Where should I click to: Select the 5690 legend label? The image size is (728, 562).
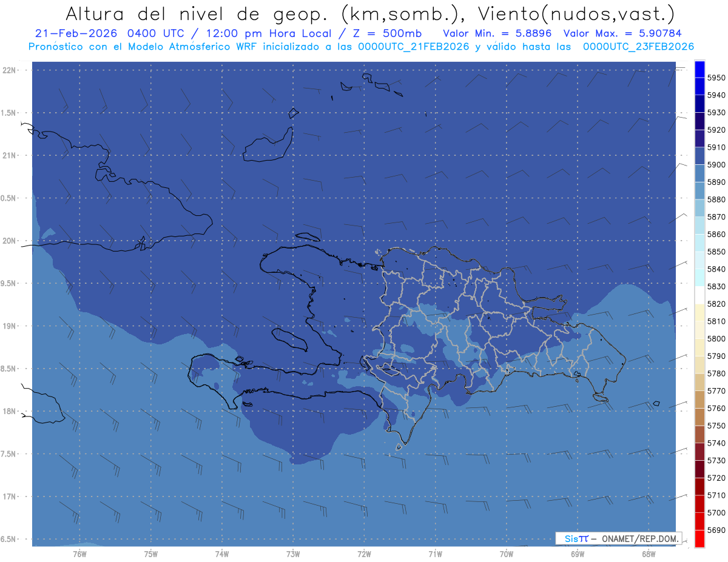[x=716, y=530]
